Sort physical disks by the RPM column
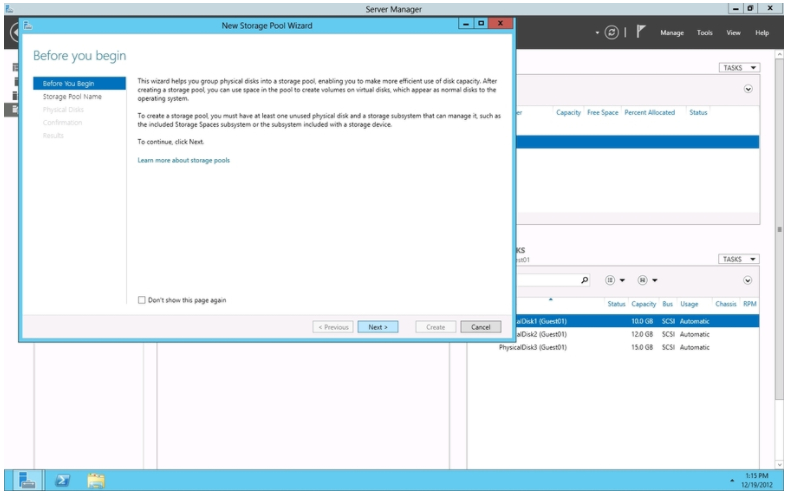The height and width of the screenshot is (496, 787). (750, 304)
